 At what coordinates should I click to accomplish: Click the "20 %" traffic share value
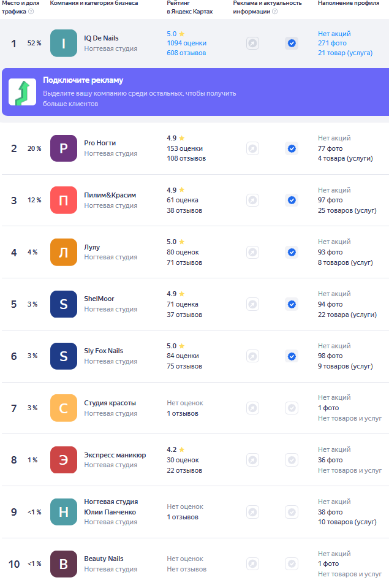pos(34,148)
